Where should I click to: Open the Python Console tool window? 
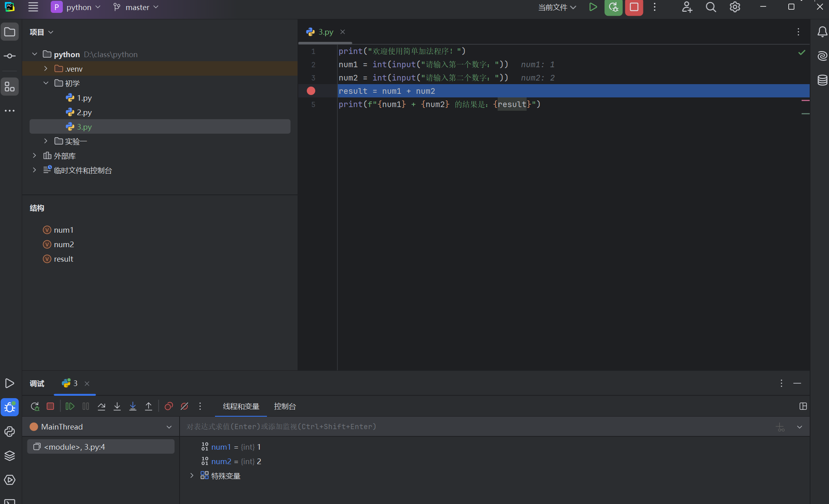pos(10,432)
